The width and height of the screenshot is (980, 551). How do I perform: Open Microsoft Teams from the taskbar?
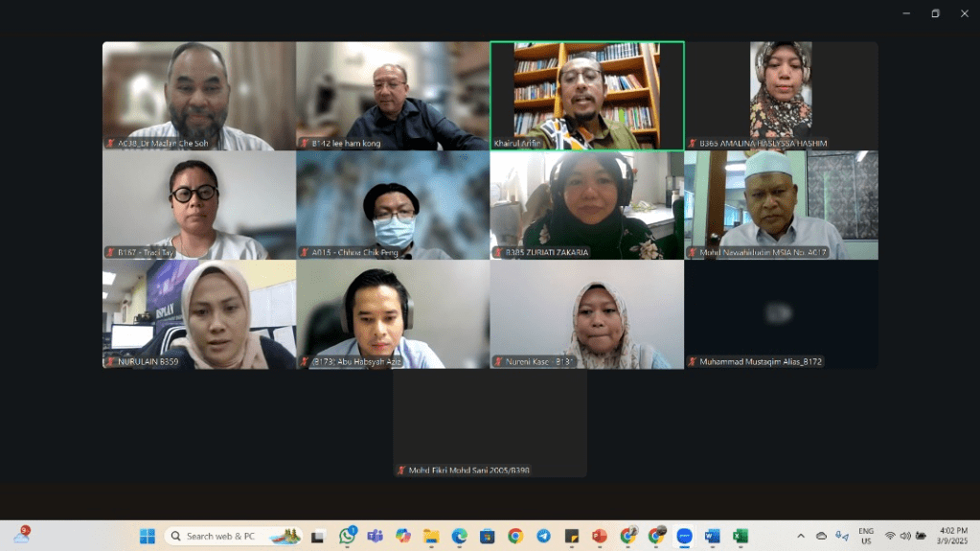pos(375,536)
